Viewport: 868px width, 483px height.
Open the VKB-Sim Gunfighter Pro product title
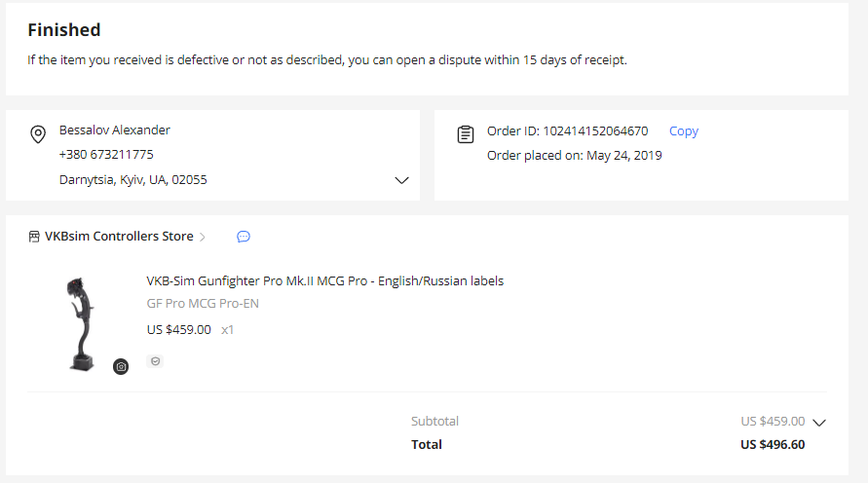324,281
